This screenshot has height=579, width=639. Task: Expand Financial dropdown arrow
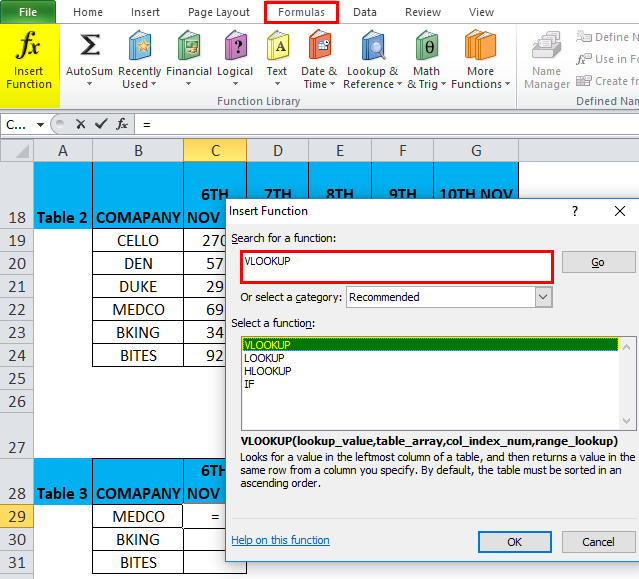(x=188, y=84)
